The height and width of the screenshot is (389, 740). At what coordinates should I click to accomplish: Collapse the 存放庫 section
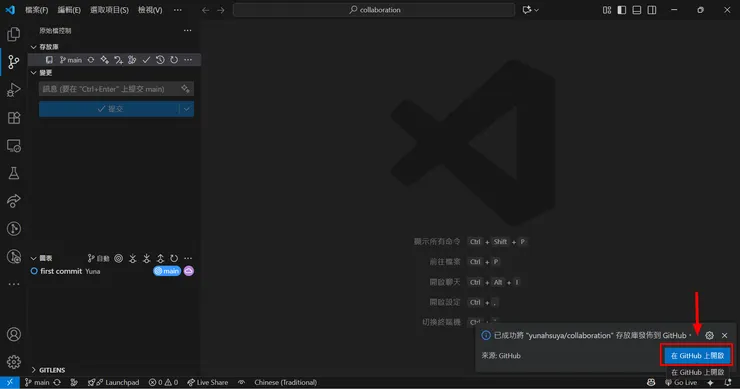tap(33, 47)
